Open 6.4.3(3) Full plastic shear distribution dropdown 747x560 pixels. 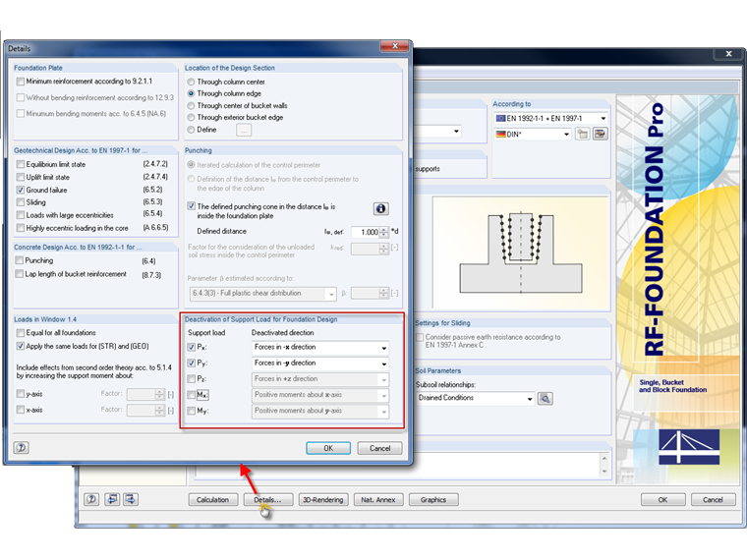click(263, 294)
